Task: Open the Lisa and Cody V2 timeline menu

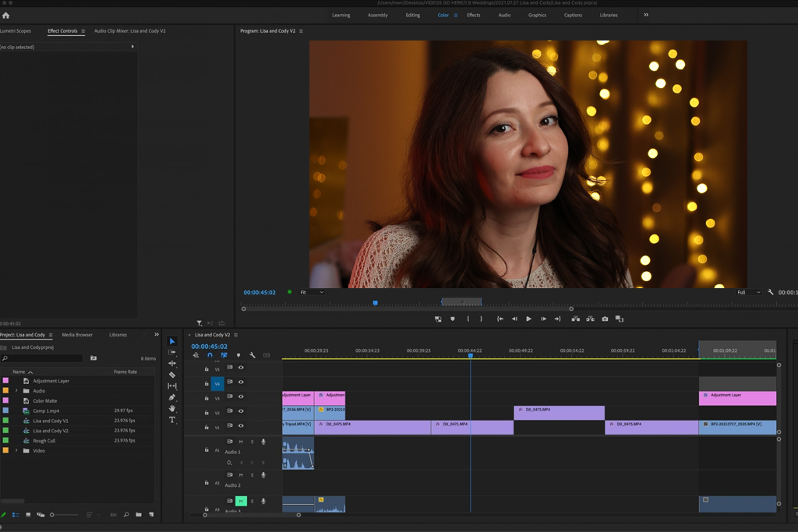Action: pos(235,335)
